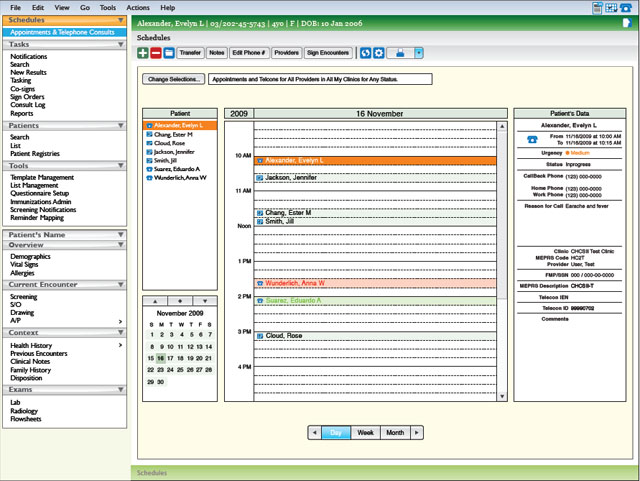Switch to Month view
The height and width of the screenshot is (481, 640).
[395, 433]
